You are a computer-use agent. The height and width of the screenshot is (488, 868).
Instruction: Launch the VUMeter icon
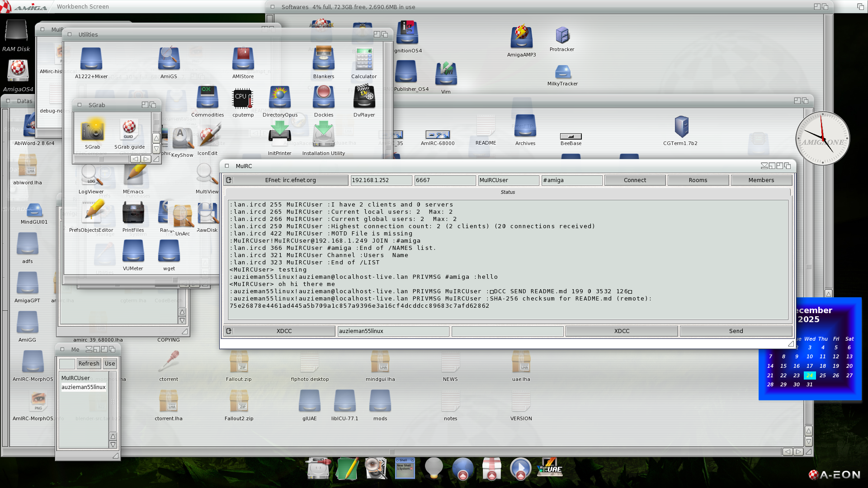[133, 251]
